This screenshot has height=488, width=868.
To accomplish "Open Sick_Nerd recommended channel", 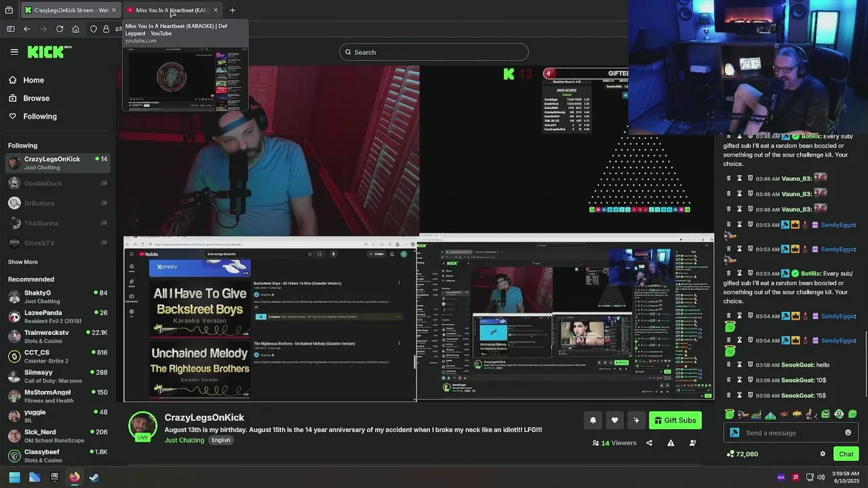I will coord(58,436).
